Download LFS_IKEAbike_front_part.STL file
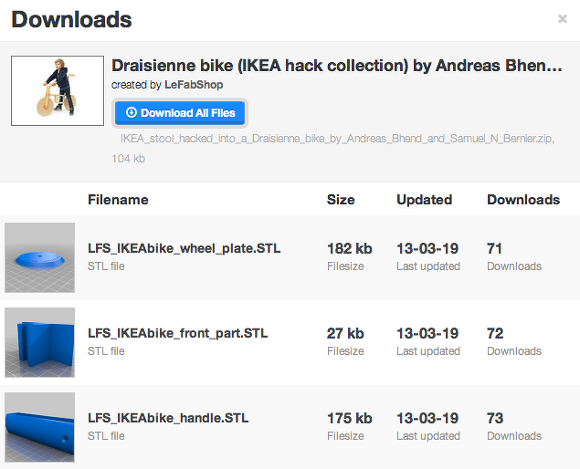This screenshot has width=580, height=469. click(x=178, y=333)
